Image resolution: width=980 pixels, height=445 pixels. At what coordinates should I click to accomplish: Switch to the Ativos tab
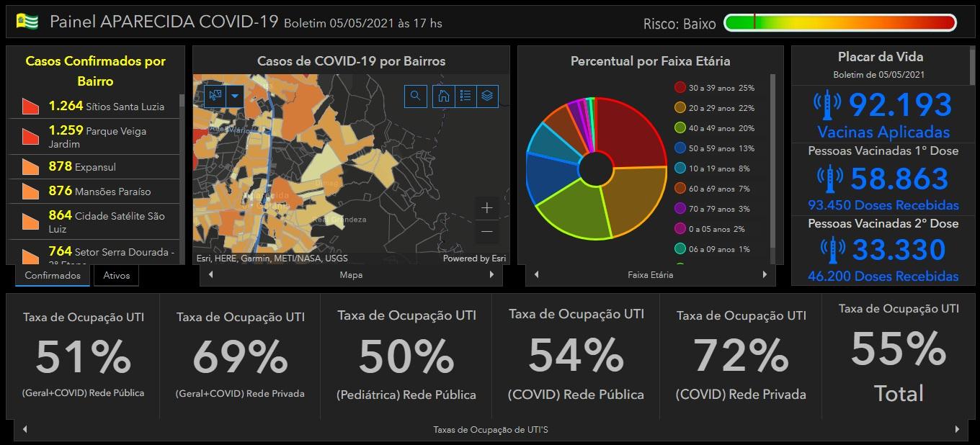pyautogui.click(x=117, y=276)
